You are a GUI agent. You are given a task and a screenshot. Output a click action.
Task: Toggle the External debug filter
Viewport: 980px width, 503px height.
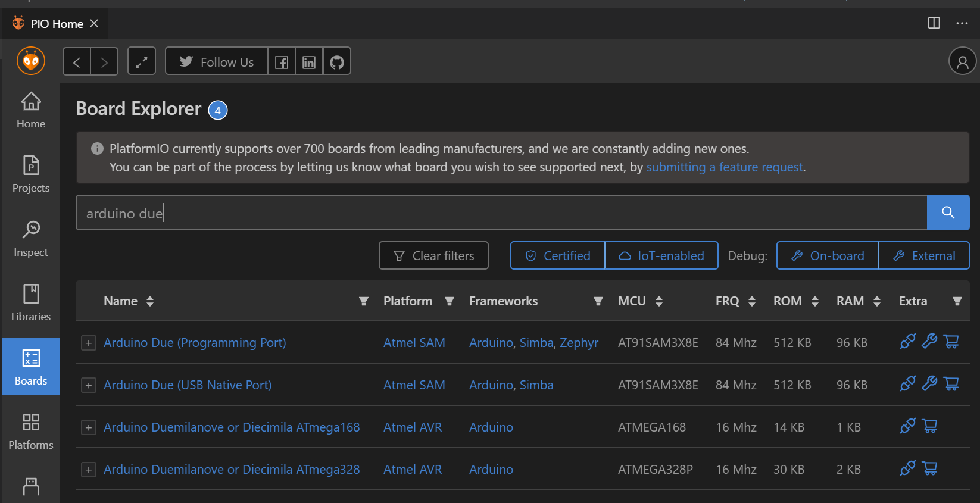(924, 255)
